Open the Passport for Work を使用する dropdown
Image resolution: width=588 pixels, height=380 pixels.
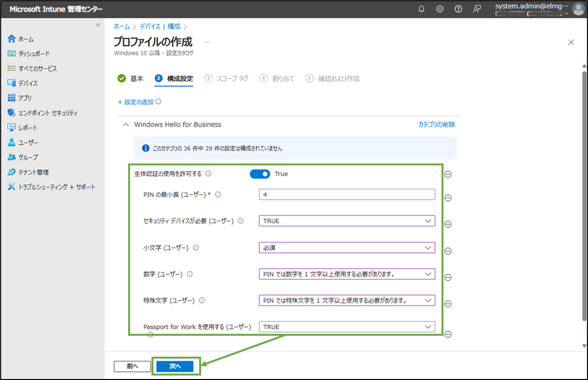tap(347, 327)
